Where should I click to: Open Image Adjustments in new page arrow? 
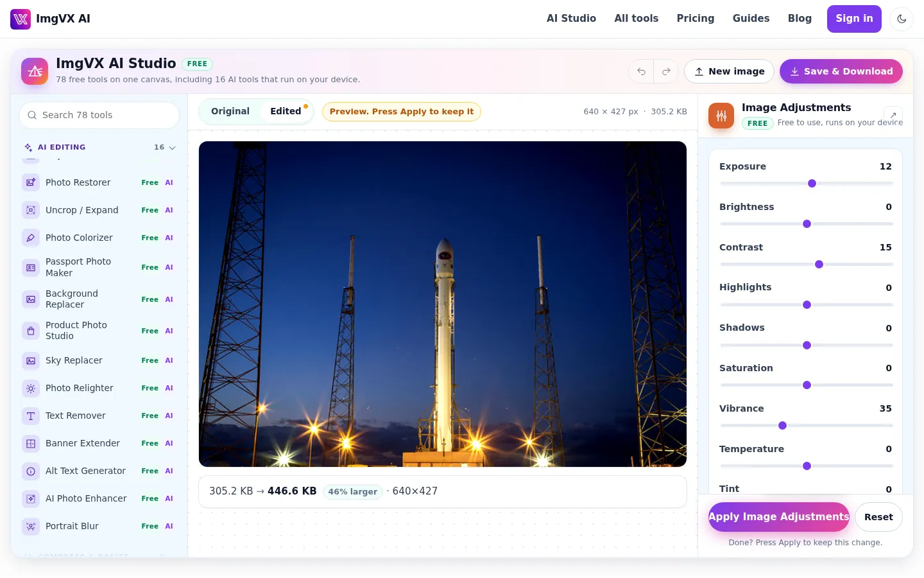[x=893, y=115]
